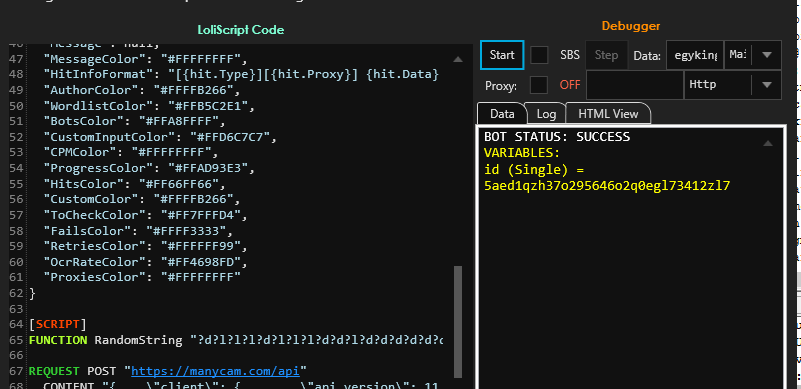Click the "MessageColor" line in code
The height and width of the screenshot is (389, 801).
pos(145,59)
